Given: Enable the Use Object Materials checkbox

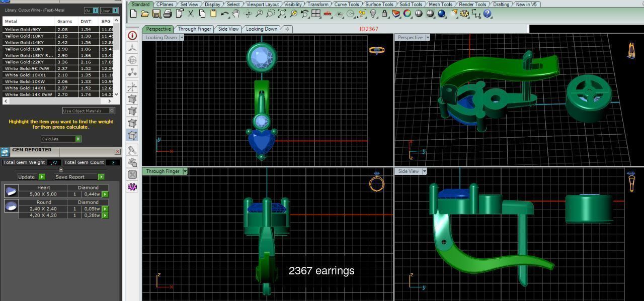Looking at the screenshot, I should click(x=112, y=111).
